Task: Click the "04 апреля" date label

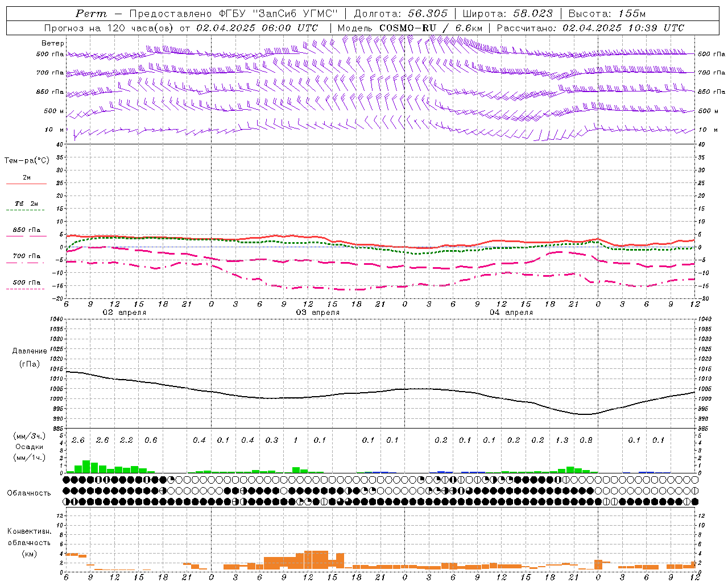Action: click(511, 313)
